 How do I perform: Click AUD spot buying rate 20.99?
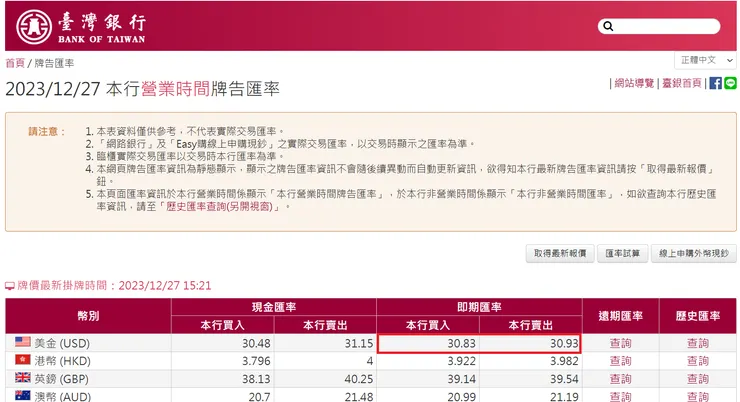462,396
